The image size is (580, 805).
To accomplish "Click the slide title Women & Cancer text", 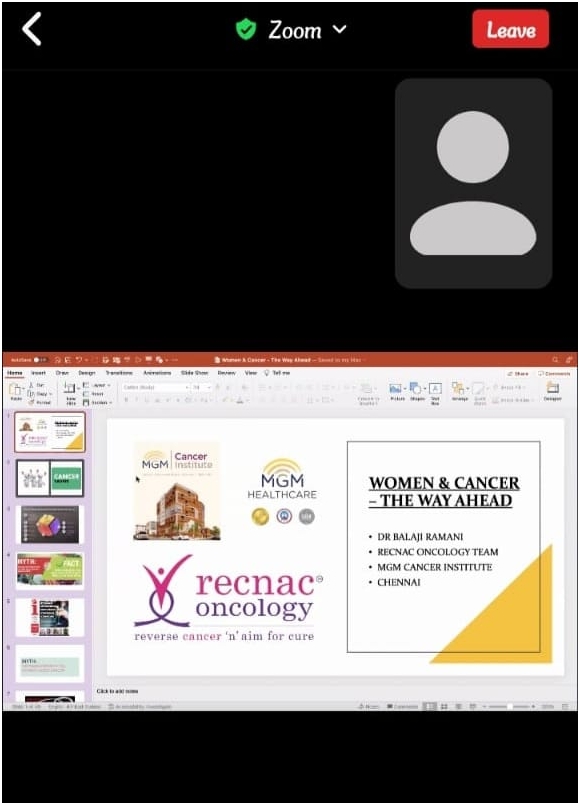I will (444, 491).
